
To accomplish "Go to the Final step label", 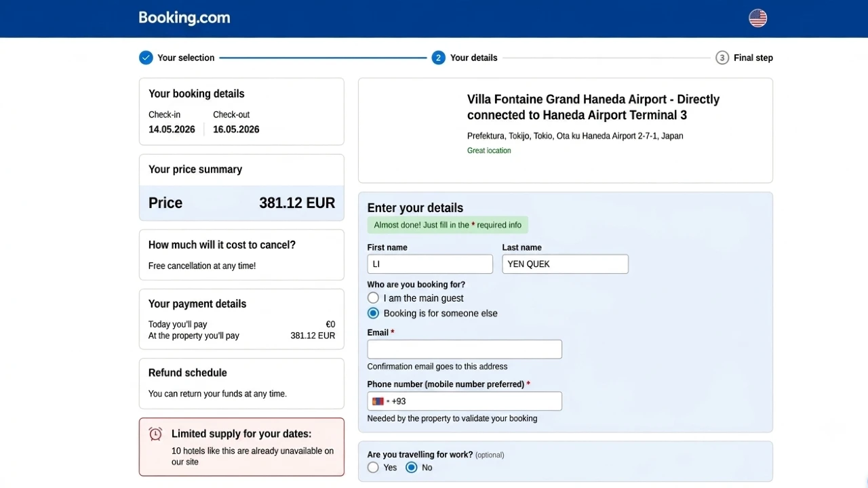I will coord(753,58).
